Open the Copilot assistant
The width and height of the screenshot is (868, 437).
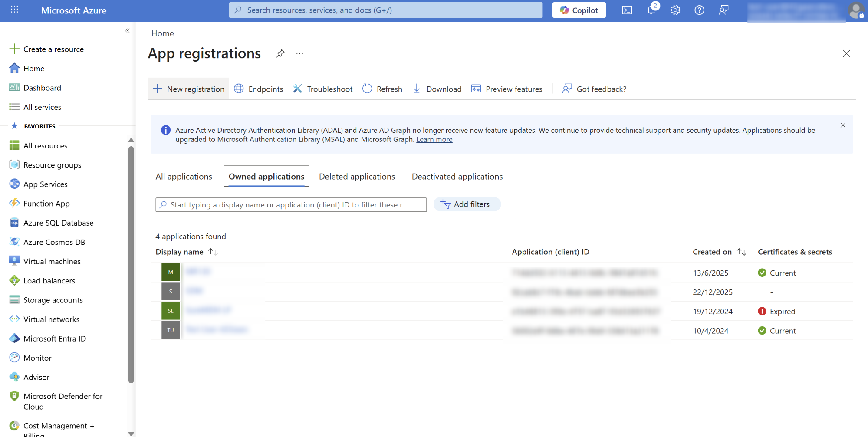579,10
